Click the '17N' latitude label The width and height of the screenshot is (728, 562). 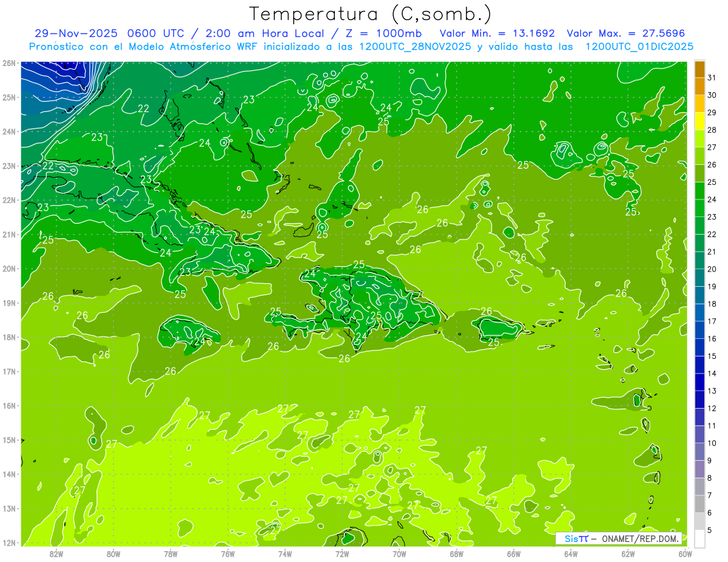[8, 372]
